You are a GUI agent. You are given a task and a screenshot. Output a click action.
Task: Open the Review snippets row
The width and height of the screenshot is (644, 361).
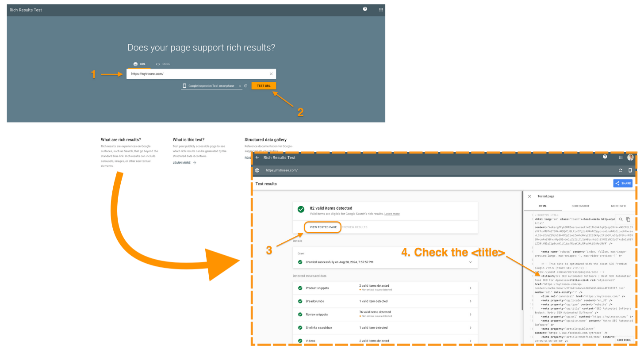pos(385,314)
